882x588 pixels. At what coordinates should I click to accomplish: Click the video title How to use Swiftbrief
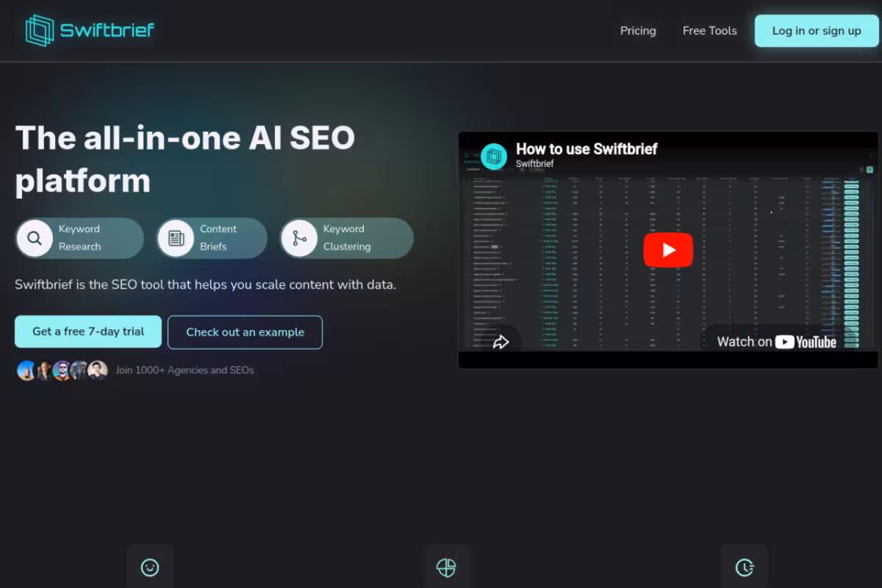[587, 148]
